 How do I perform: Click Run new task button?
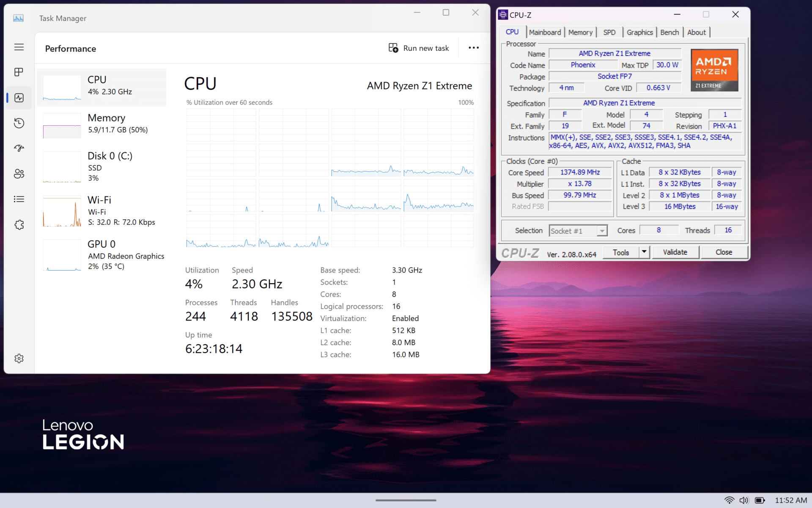(x=419, y=48)
